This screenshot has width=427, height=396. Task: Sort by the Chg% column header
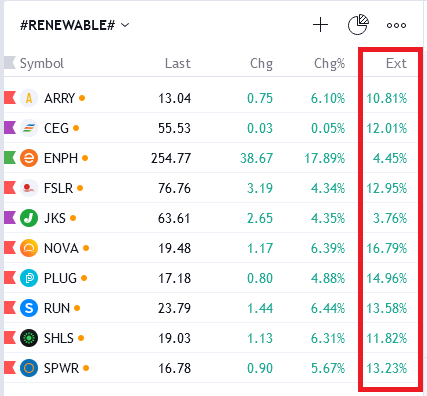(x=329, y=63)
